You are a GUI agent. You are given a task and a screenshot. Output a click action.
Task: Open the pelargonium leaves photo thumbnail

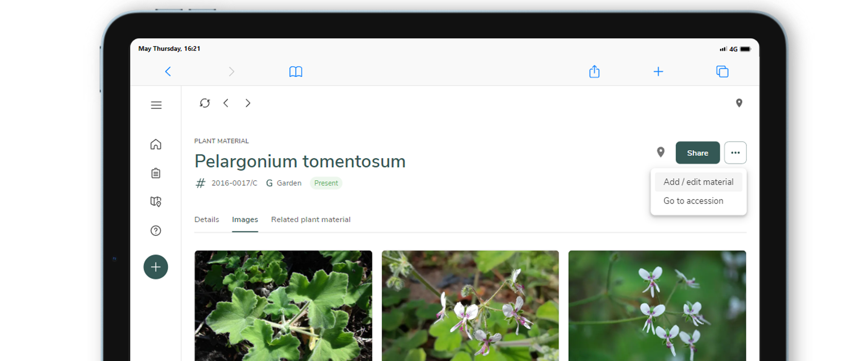pos(284,306)
